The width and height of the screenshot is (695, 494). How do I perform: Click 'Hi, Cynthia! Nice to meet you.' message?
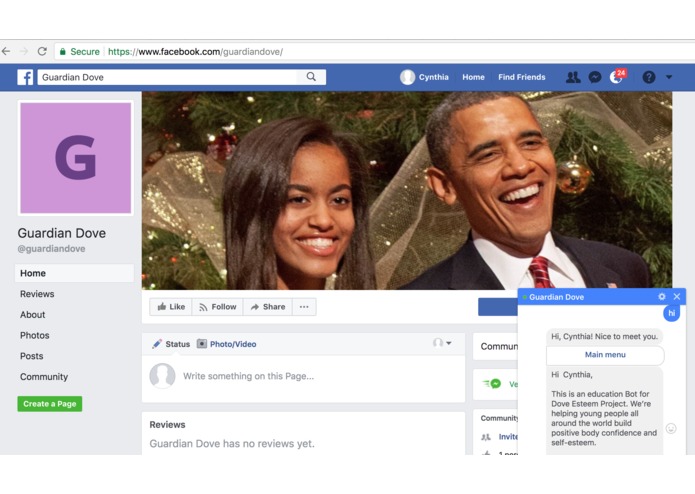pyautogui.click(x=604, y=337)
